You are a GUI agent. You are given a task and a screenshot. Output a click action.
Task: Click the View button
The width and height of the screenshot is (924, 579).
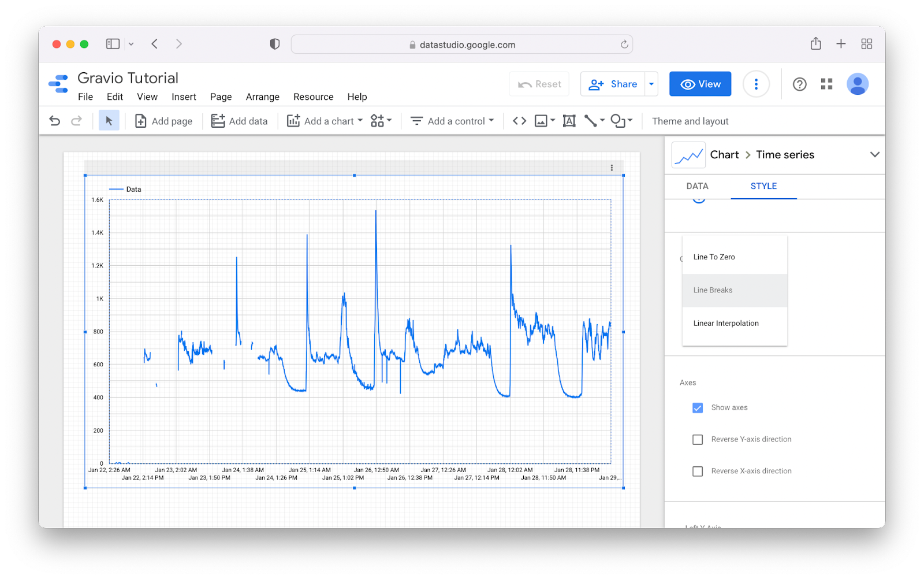click(700, 84)
